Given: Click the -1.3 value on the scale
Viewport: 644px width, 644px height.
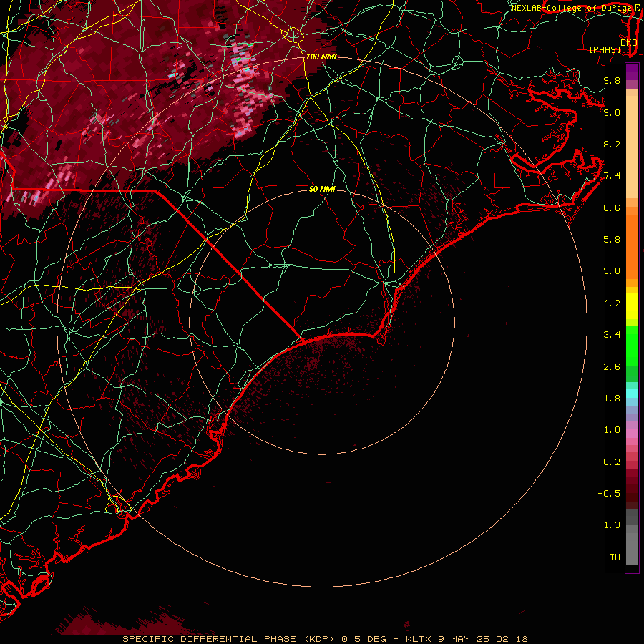Looking at the screenshot, I should pyautogui.click(x=609, y=525).
